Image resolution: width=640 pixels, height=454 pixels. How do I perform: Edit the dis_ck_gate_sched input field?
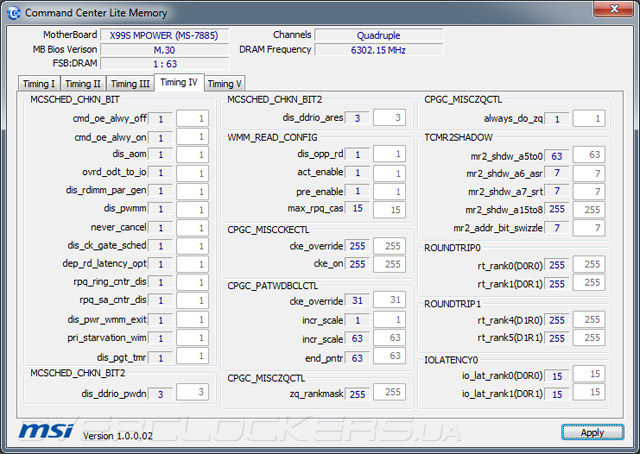[x=193, y=246]
